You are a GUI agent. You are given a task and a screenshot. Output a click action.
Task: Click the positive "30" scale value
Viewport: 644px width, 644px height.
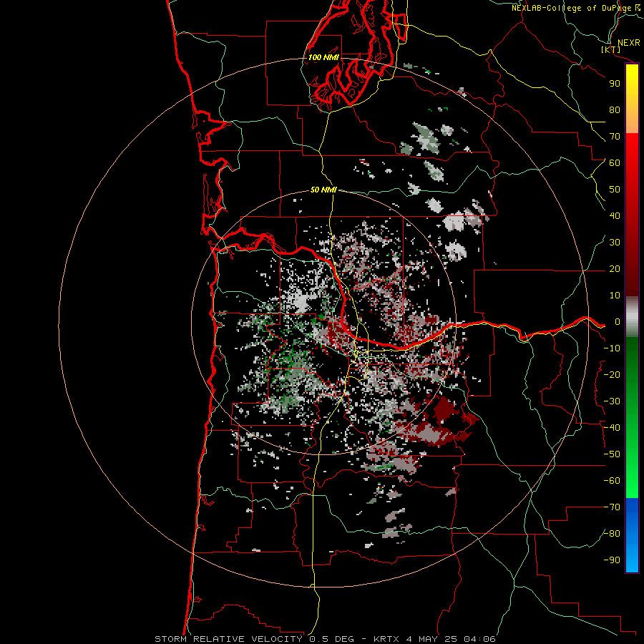tap(615, 243)
